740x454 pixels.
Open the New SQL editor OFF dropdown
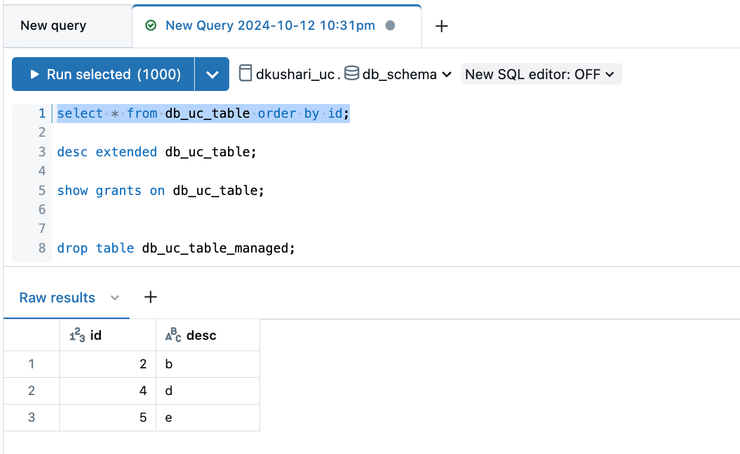point(541,74)
